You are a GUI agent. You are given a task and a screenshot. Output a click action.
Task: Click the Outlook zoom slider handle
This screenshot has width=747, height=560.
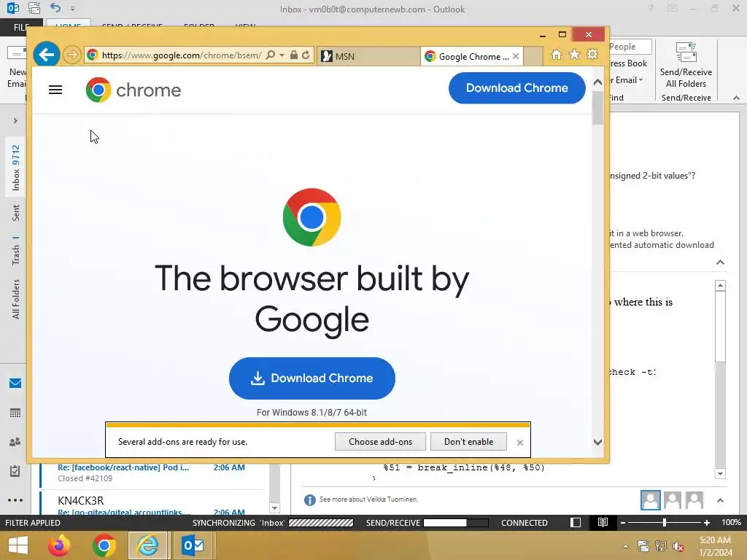point(664,522)
